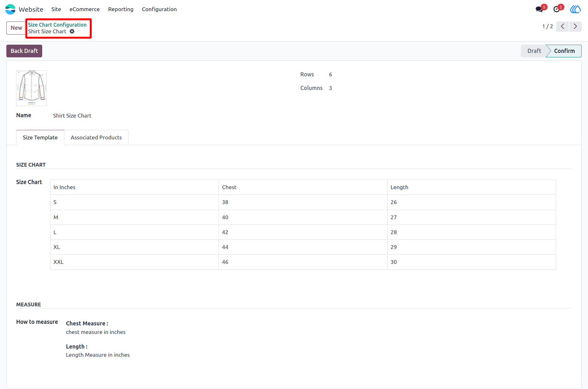Select the Confirm status stage
Viewport: 588px width, 389px height.
(564, 51)
